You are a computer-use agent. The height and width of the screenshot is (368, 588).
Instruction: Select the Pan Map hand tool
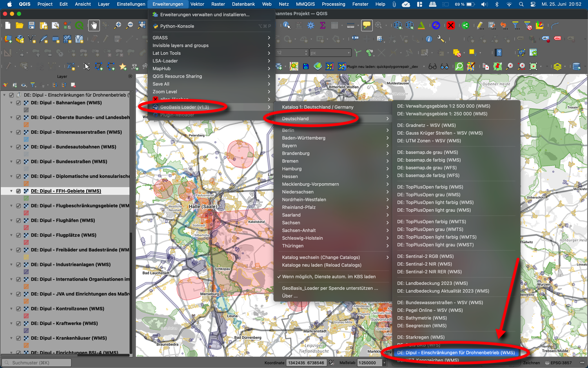click(x=94, y=26)
